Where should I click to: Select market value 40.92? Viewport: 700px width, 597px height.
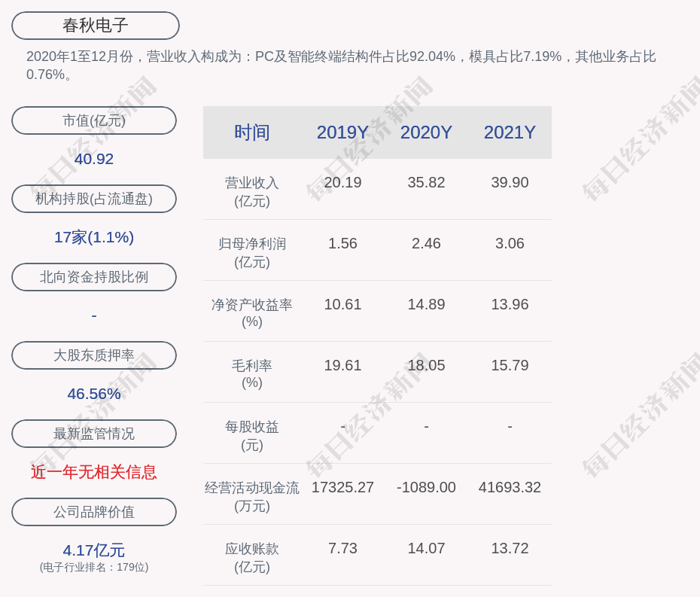coord(94,159)
